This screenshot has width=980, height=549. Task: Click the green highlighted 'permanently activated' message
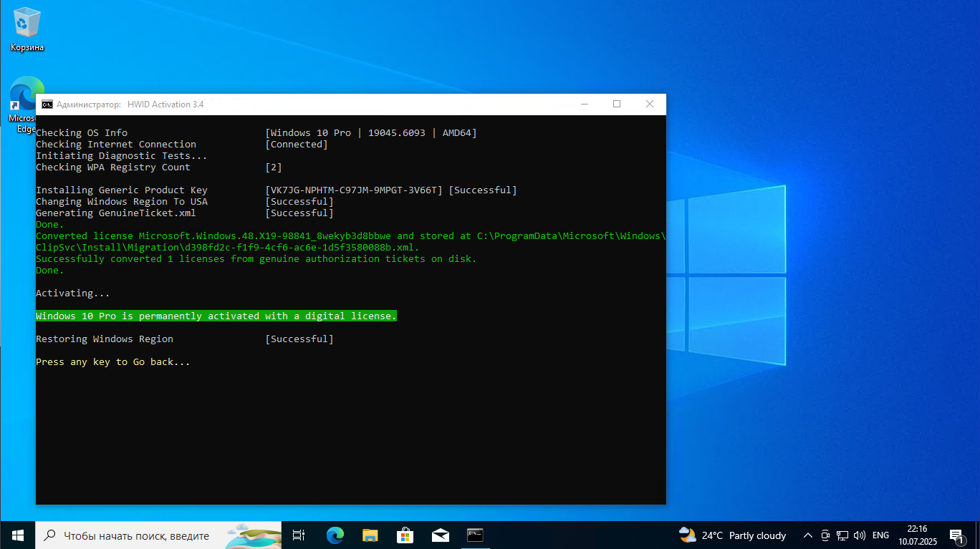click(x=216, y=316)
